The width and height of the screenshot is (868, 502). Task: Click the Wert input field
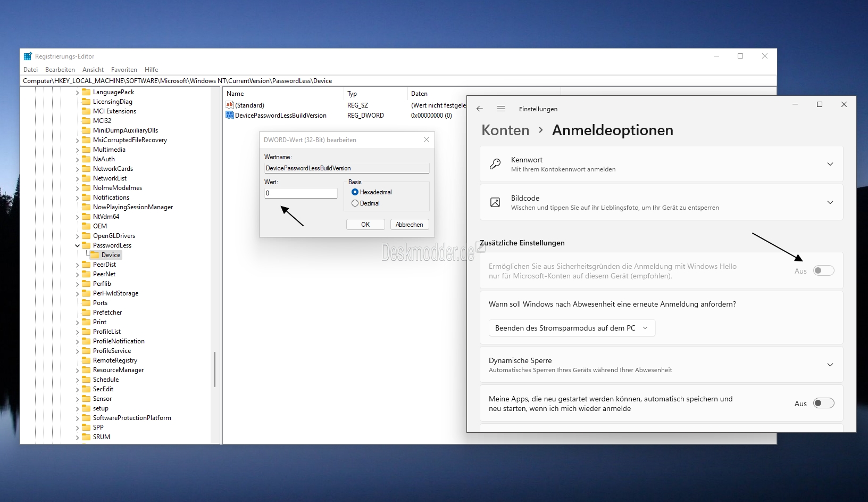[x=301, y=193]
